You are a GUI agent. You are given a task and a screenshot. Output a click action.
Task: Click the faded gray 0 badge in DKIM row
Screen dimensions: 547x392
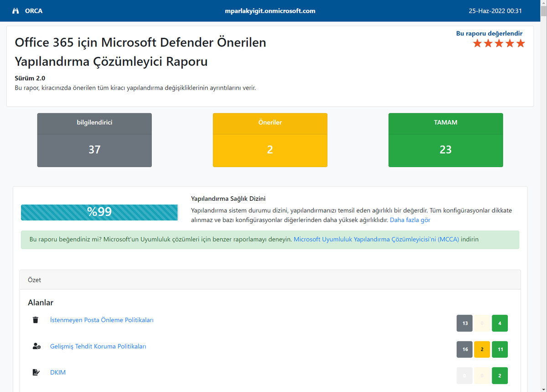tap(465, 376)
